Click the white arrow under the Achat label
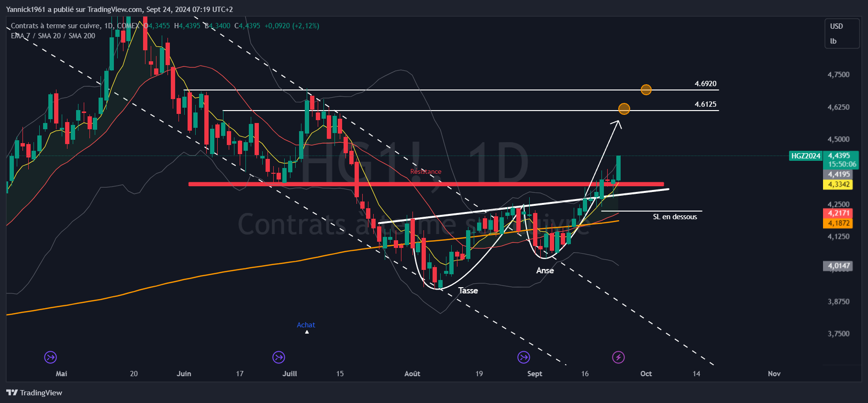 [x=307, y=332]
